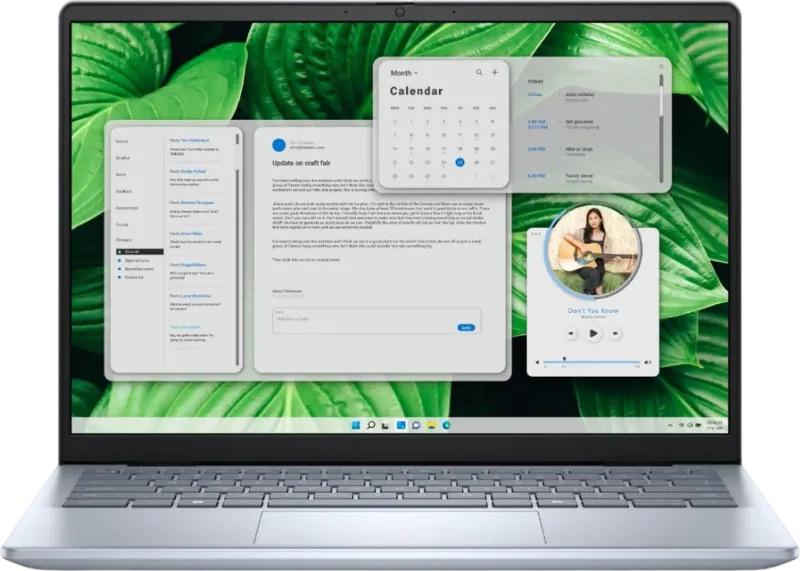This screenshot has width=800, height=571.
Task: Open the Chat taskbar icon
Action: (416, 425)
